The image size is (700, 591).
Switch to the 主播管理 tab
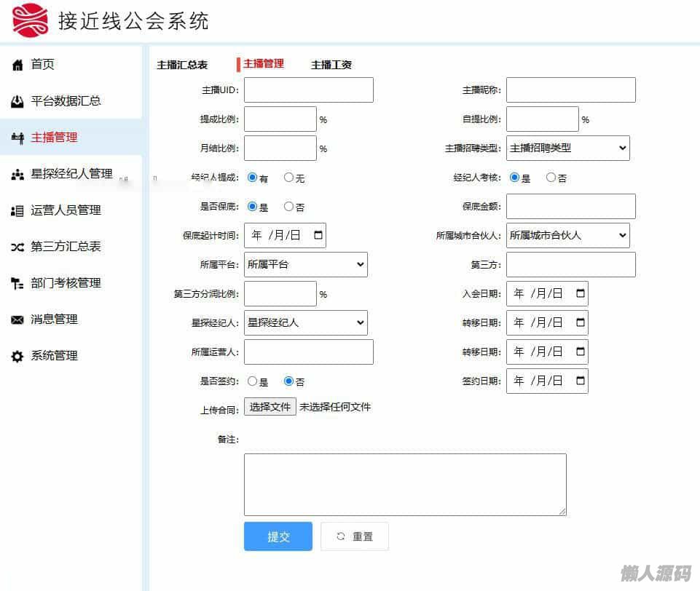click(264, 64)
